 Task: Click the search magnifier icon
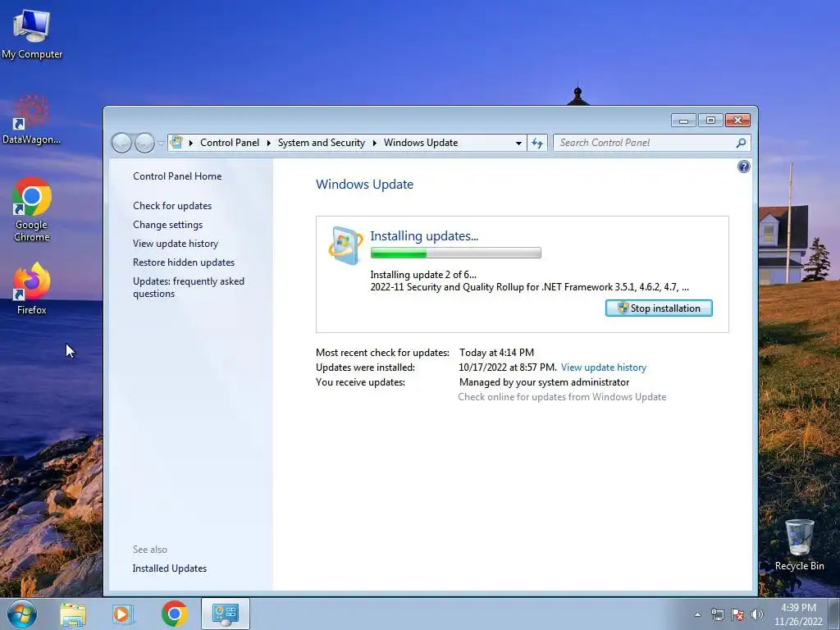[x=741, y=143]
